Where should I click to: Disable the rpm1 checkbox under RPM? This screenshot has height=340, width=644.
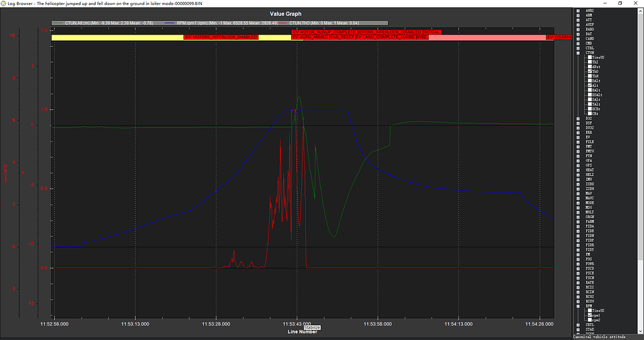click(589, 316)
